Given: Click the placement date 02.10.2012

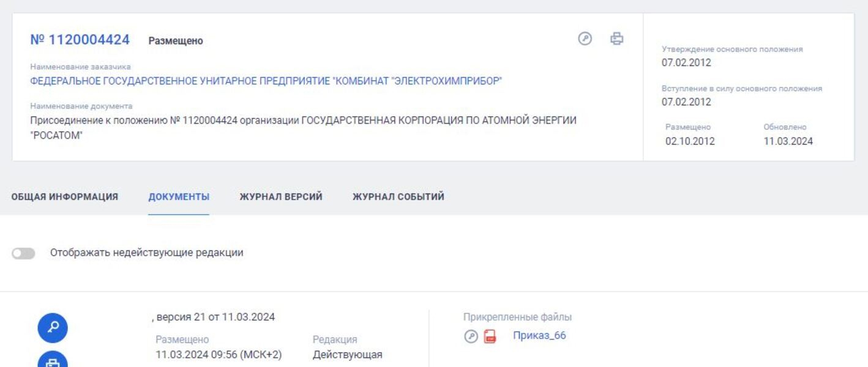Looking at the screenshot, I should click(x=690, y=141).
